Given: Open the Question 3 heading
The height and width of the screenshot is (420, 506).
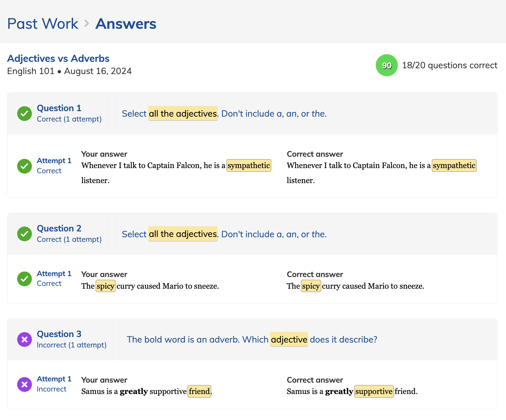Looking at the screenshot, I should [59, 334].
